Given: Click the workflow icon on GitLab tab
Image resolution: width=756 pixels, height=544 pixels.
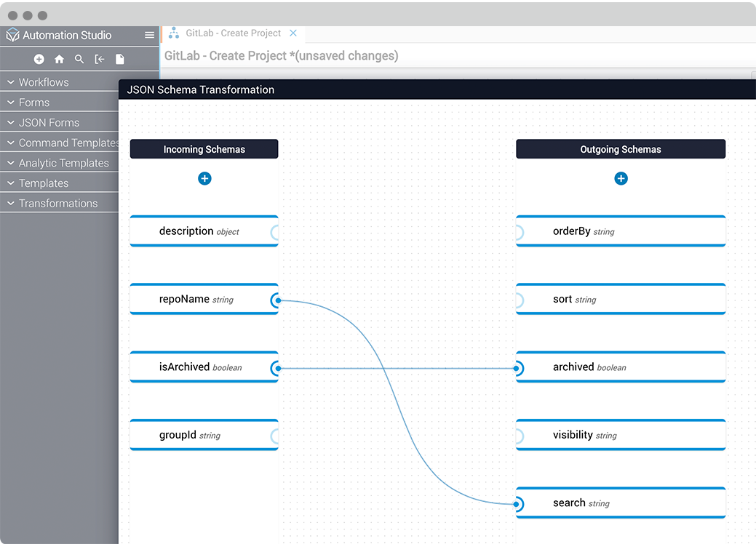Looking at the screenshot, I should tap(174, 33).
